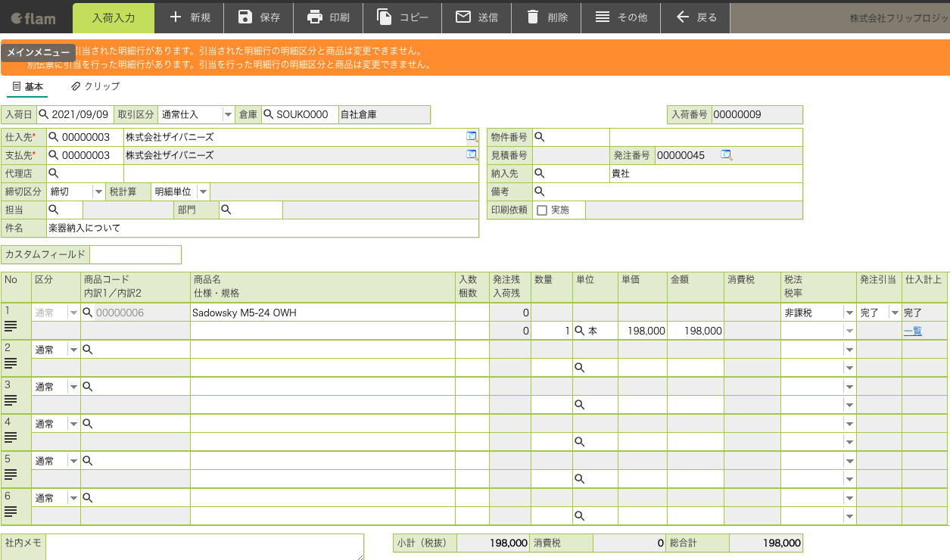The width and height of the screenshot is (950, 560).
Task: Click the 支払先 search magnifier icon
Action: [x=53, y=155]
